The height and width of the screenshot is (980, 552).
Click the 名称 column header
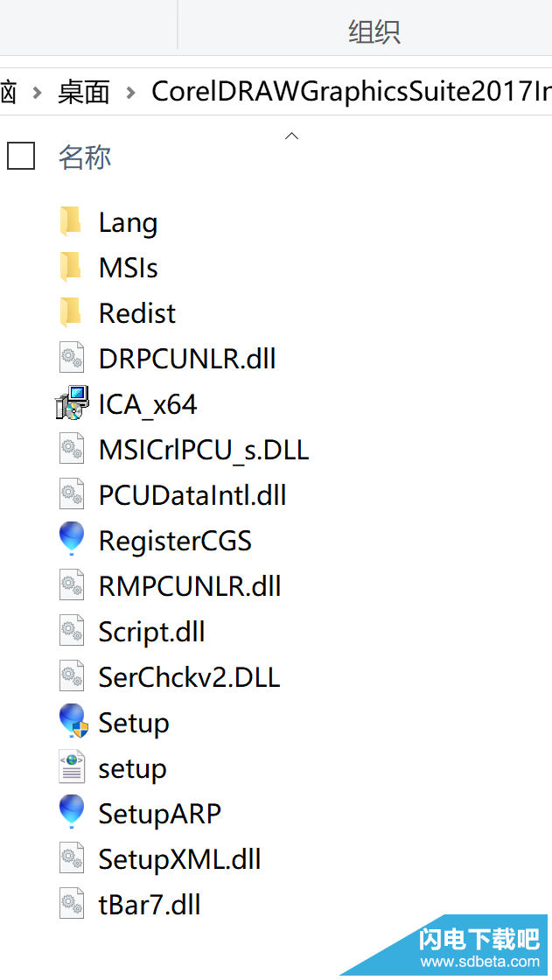[x=85, y=157]
